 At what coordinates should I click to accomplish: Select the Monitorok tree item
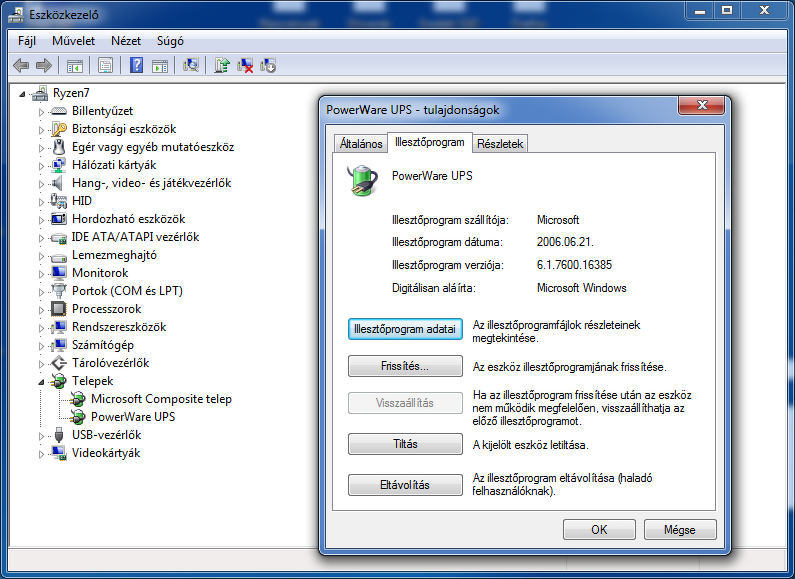[100, 273]
